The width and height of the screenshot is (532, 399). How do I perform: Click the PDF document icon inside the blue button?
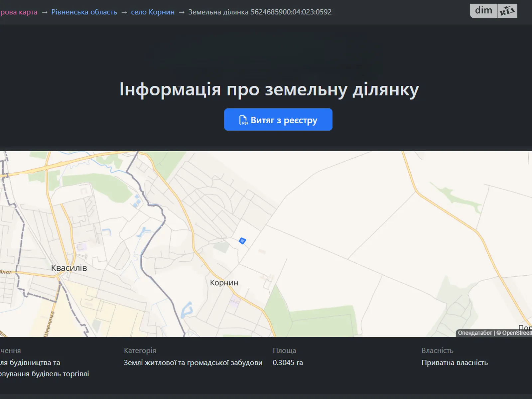pyautogui.click(x=244, y=120)
